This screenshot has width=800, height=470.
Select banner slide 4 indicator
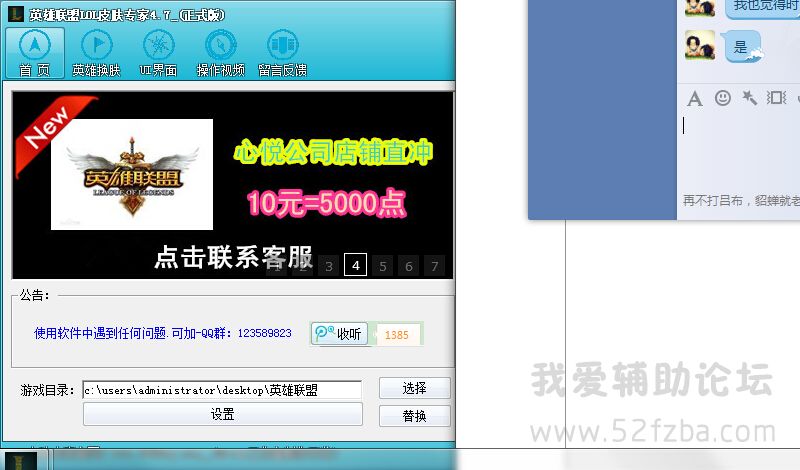pos(356,265)
